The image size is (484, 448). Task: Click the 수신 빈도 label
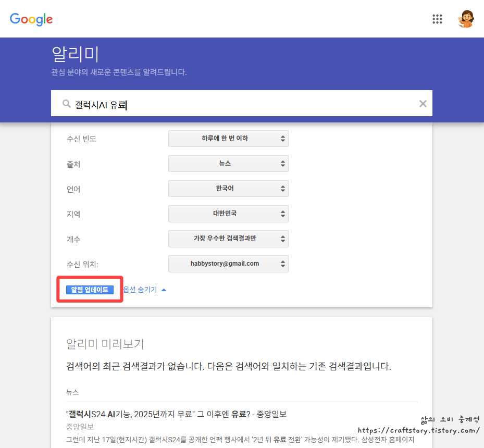tap(81, 139)
